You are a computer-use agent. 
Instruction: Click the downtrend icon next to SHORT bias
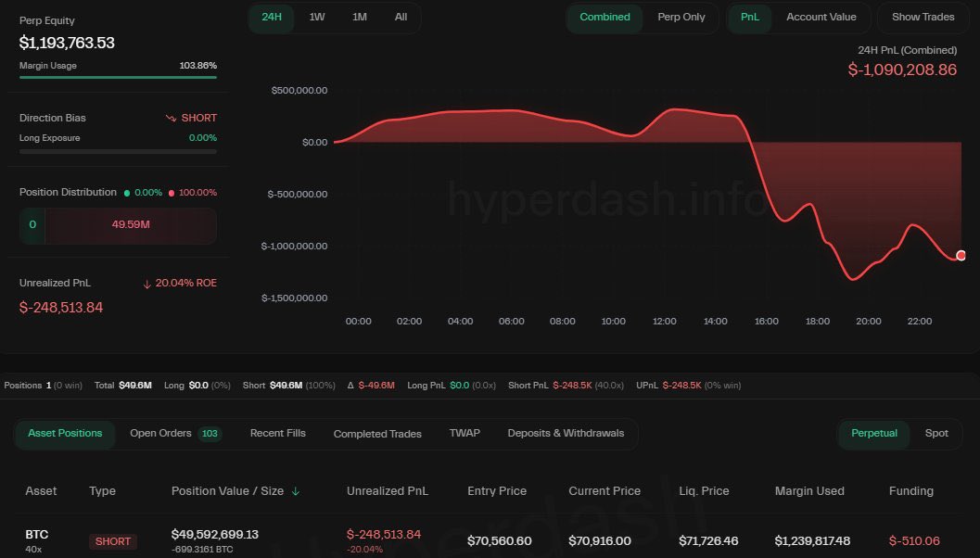(x=171, y=118)
